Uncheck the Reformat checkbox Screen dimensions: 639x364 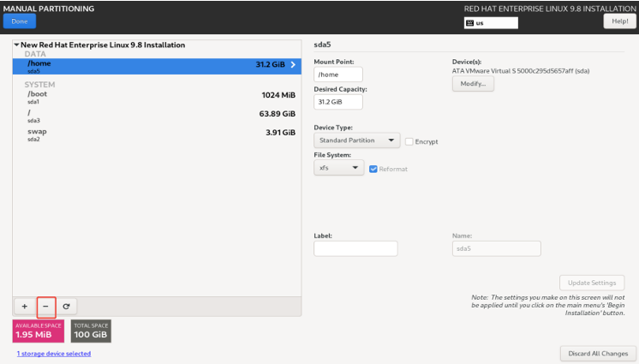coord(373,169)
